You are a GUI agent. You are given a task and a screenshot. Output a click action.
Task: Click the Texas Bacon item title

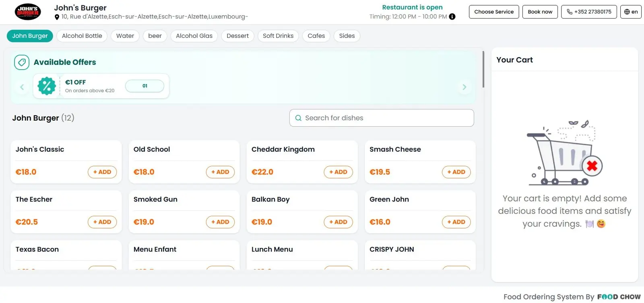(x=37, y=249)
